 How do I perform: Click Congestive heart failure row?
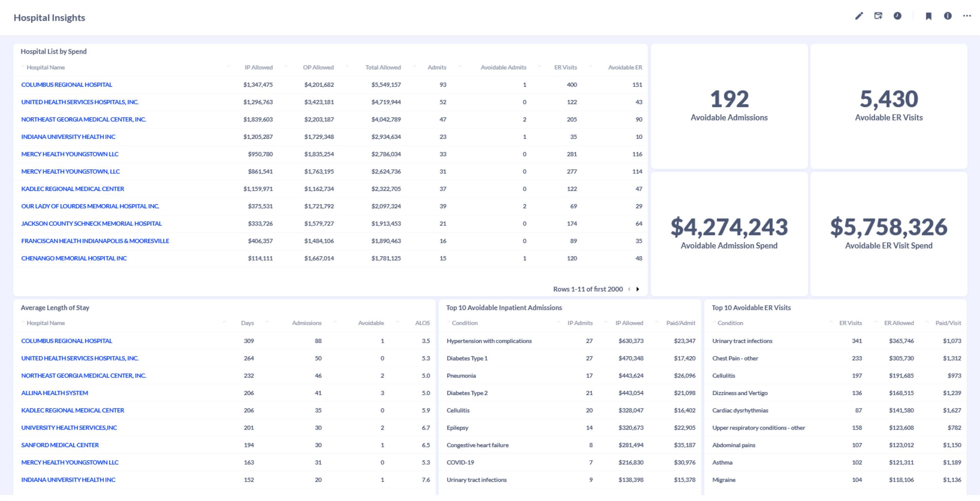[570, 445]
